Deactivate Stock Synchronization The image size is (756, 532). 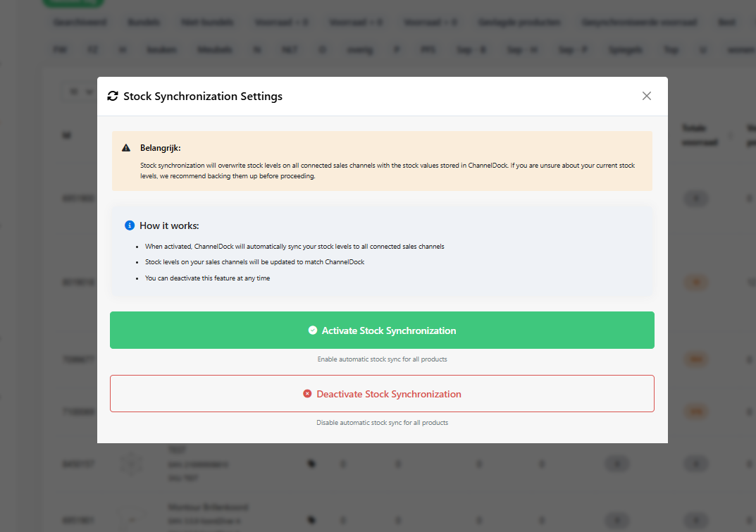click(382, 394)
